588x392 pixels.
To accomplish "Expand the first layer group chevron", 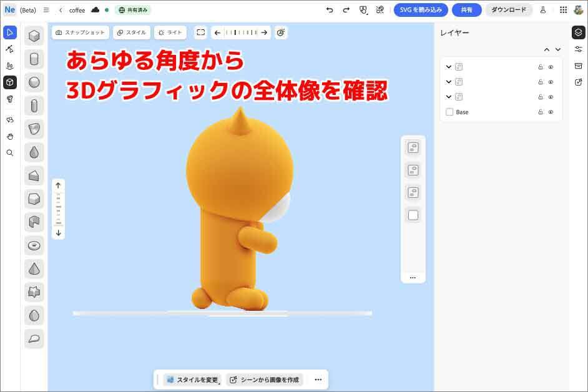I will [x=449, y=67].
